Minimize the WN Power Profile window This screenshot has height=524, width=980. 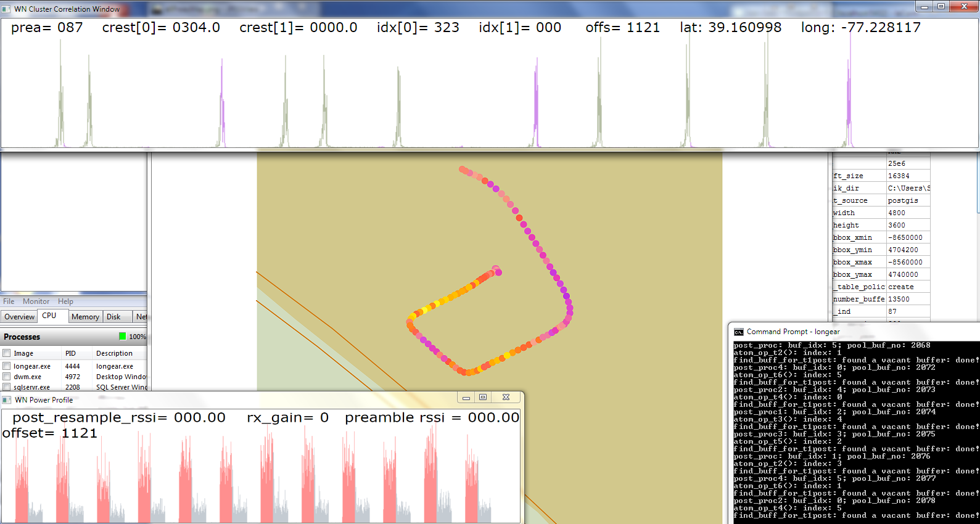click(466, 398)
